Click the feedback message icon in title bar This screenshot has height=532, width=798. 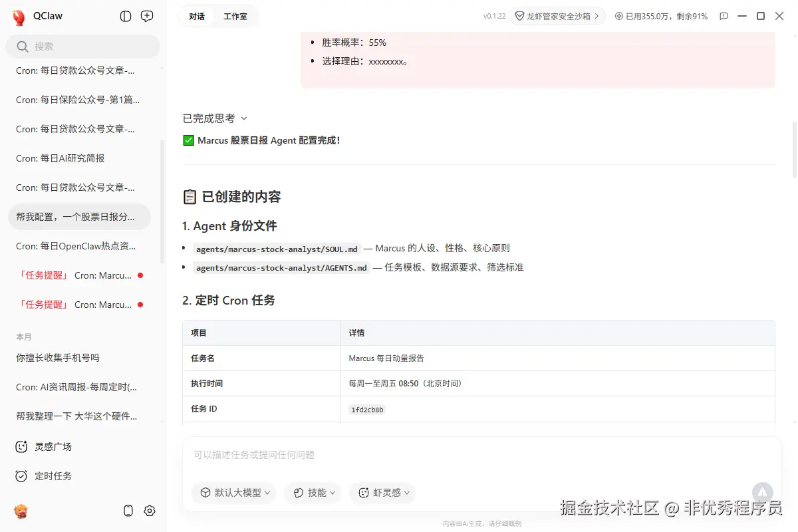[x=724, y=16]
